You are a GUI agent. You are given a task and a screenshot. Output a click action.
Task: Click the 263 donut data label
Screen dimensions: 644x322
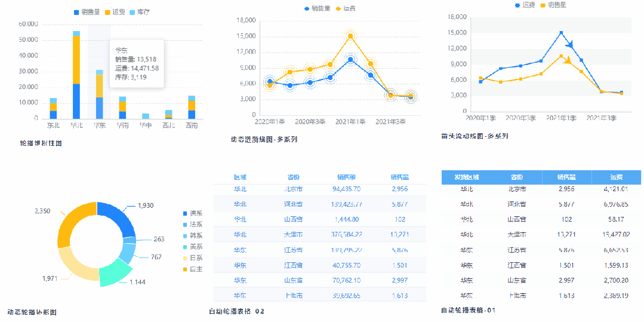[x=159, y=239]
